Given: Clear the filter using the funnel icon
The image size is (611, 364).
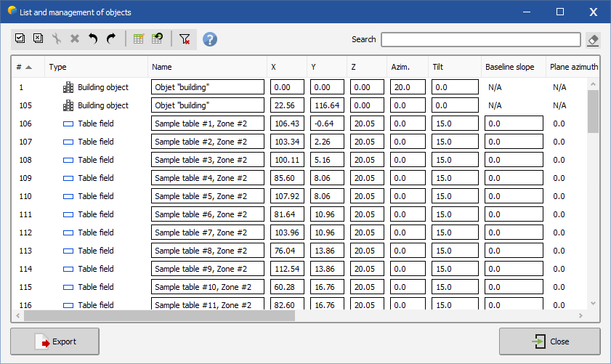Looking at the screenshot, I should (185, 39).
